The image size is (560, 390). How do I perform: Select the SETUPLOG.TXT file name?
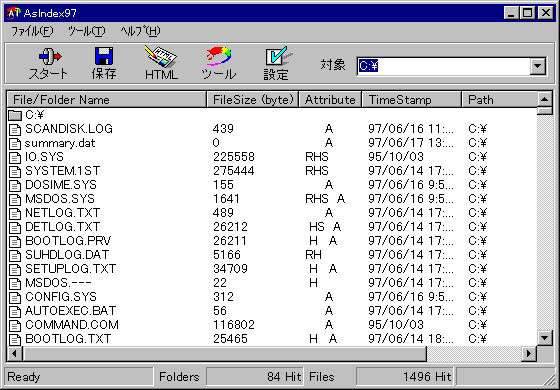point(71,269)
